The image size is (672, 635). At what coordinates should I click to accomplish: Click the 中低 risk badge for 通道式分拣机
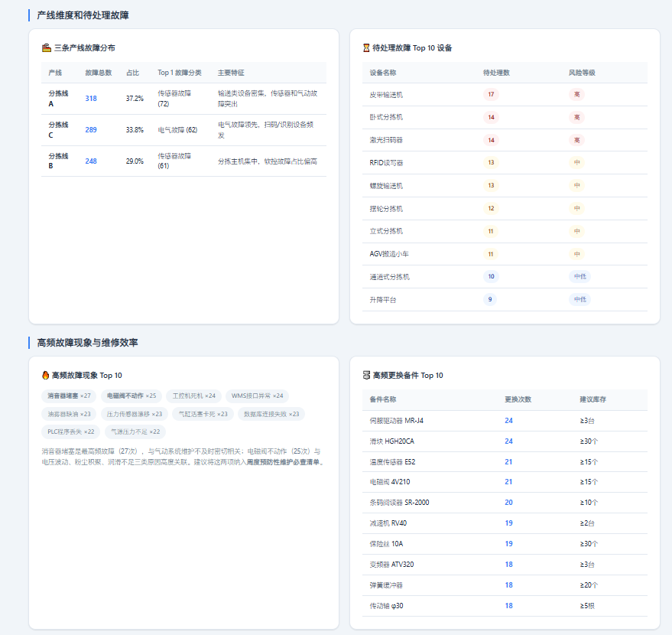[579, 276]
